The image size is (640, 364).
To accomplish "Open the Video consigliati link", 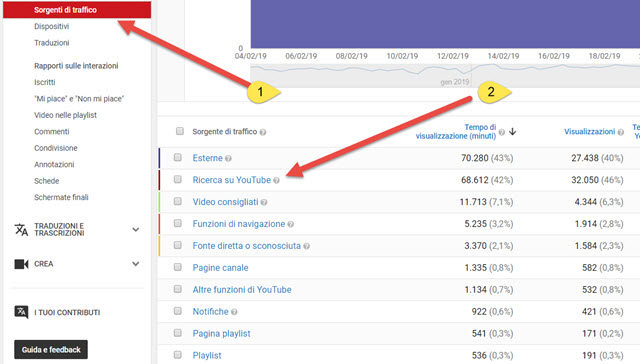I will [225, 202].
